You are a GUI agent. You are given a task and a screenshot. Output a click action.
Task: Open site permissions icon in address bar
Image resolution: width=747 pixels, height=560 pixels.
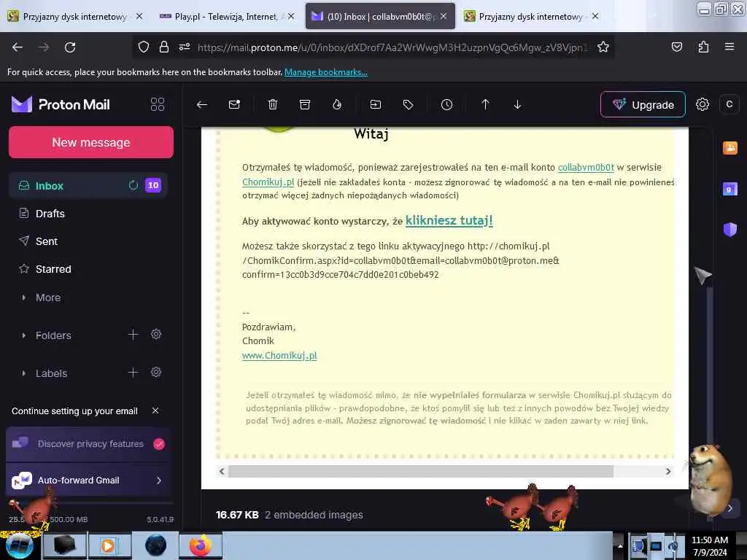(x=185, y=47)
